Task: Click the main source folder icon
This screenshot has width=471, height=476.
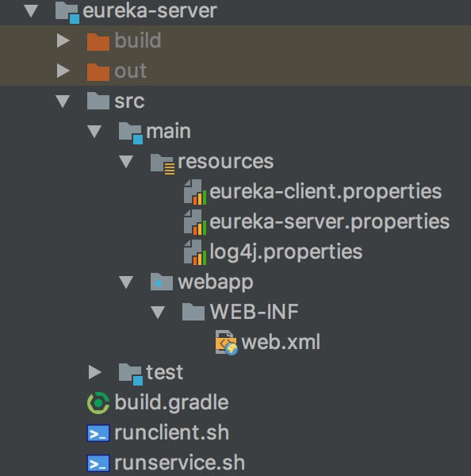Action: click(131, 132)
